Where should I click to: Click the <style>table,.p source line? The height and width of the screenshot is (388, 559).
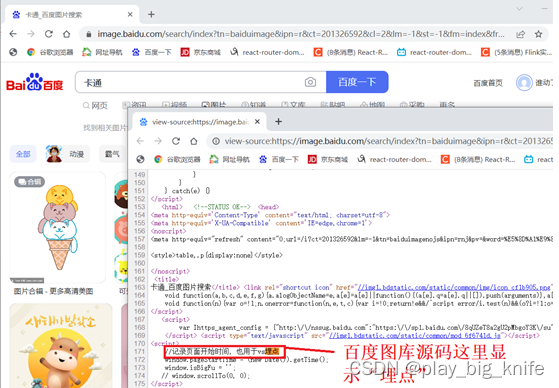click(x=216, y=255)
